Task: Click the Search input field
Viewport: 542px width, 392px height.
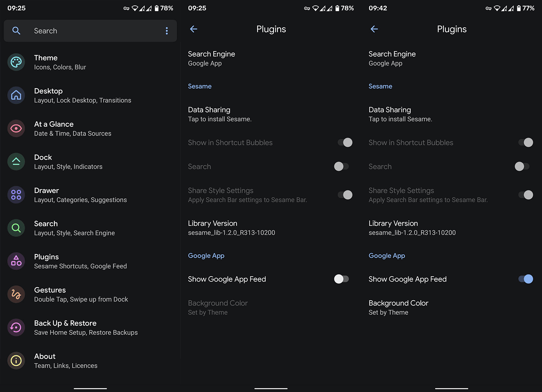Action: pos(90,31)
